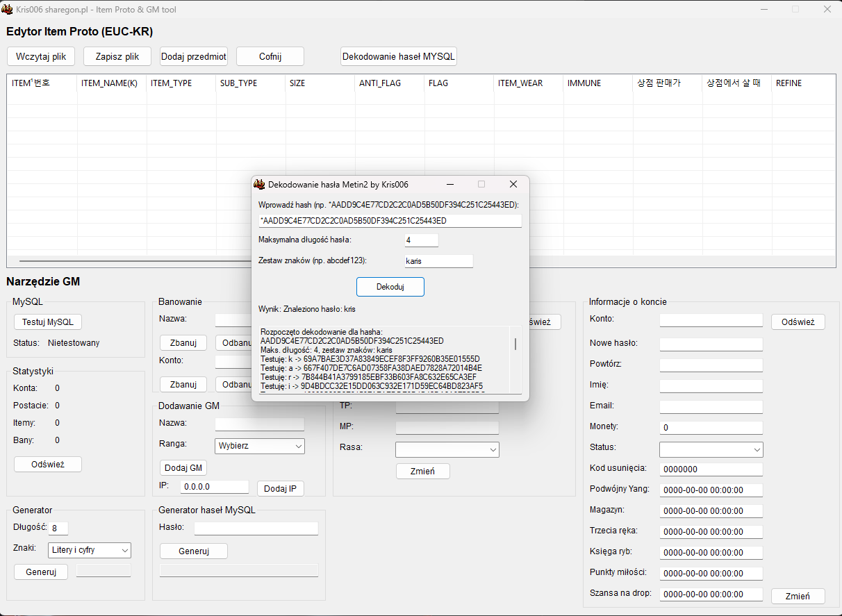Expand the Rasa dropdown

click(x=447, y=450)
